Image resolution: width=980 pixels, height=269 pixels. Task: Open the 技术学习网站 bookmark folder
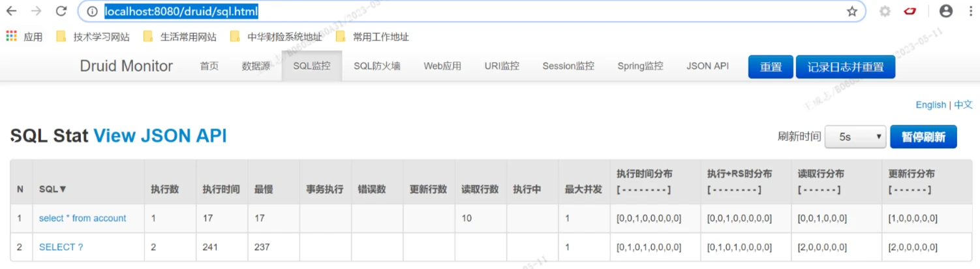[93, 37]
